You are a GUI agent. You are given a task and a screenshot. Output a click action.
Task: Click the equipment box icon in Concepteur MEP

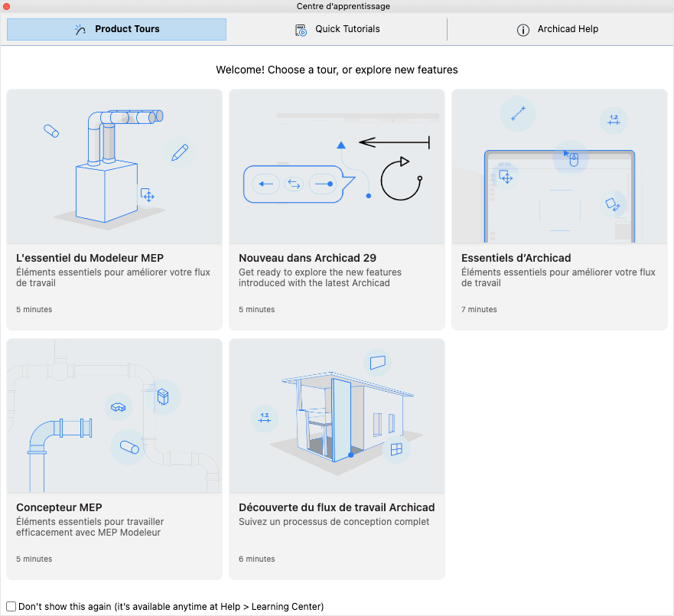pos(162,397)
